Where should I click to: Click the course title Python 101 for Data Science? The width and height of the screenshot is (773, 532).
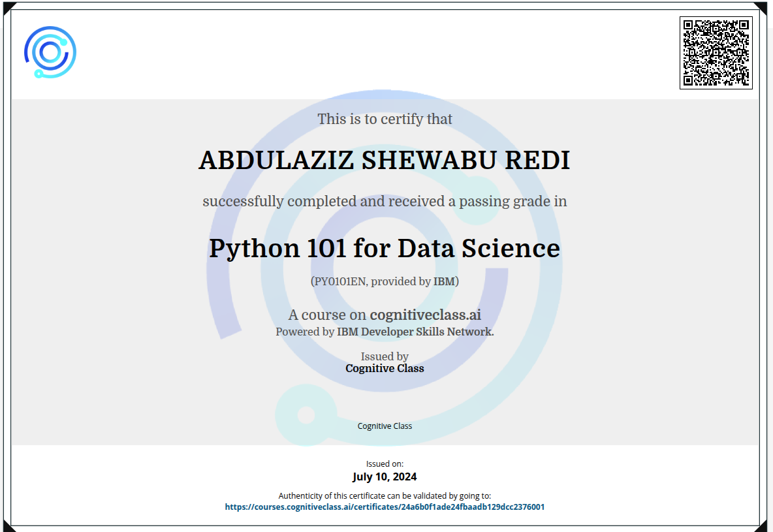point(385,248)
